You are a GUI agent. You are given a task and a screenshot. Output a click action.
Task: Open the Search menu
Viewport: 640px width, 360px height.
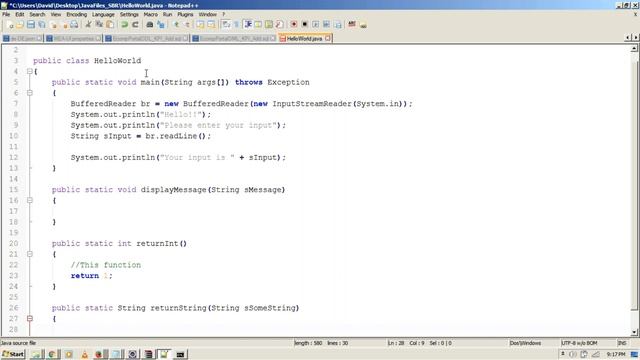[x=37, y=14]
